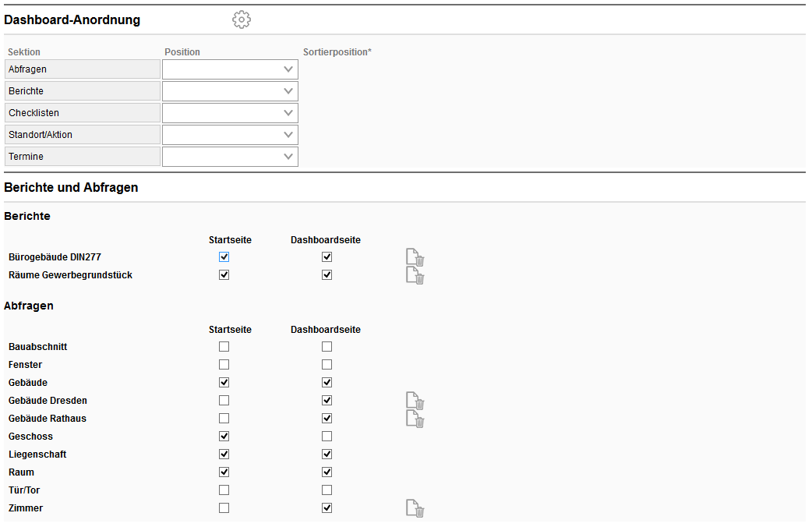This screenshot has height=527, width=812.
Task: Select the Checklisten section entry
Action: click(x=82, y=112)
